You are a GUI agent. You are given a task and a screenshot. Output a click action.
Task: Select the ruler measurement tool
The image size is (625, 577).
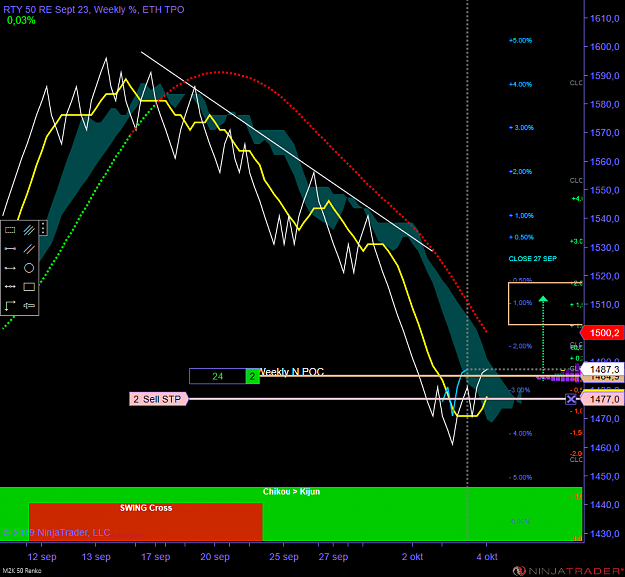tap(29, 306)
